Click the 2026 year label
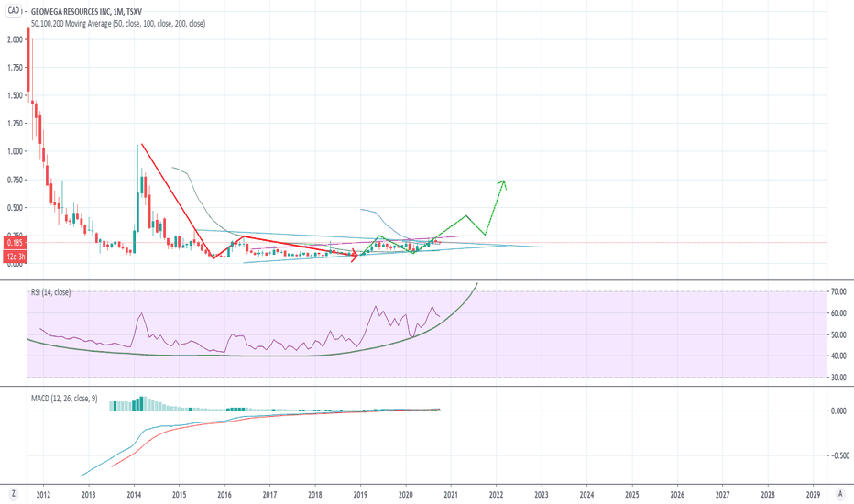 (x=677, y=495)
